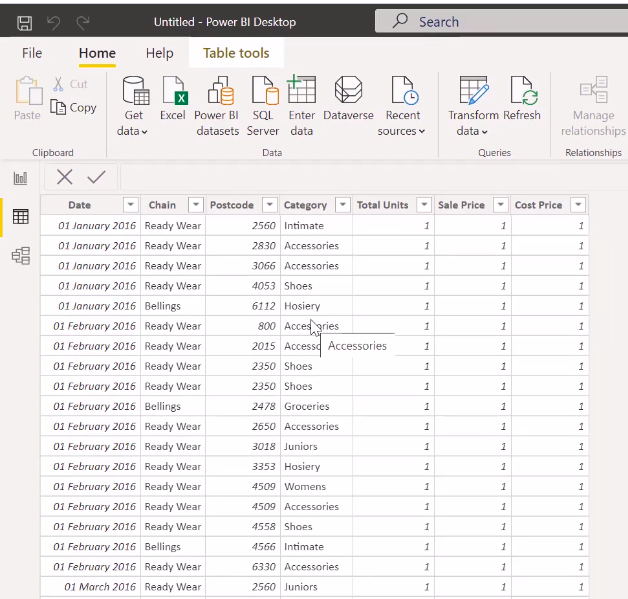This screenshot has height=599, width=628.
Task: Refresh the data
Action: (522, 98)
